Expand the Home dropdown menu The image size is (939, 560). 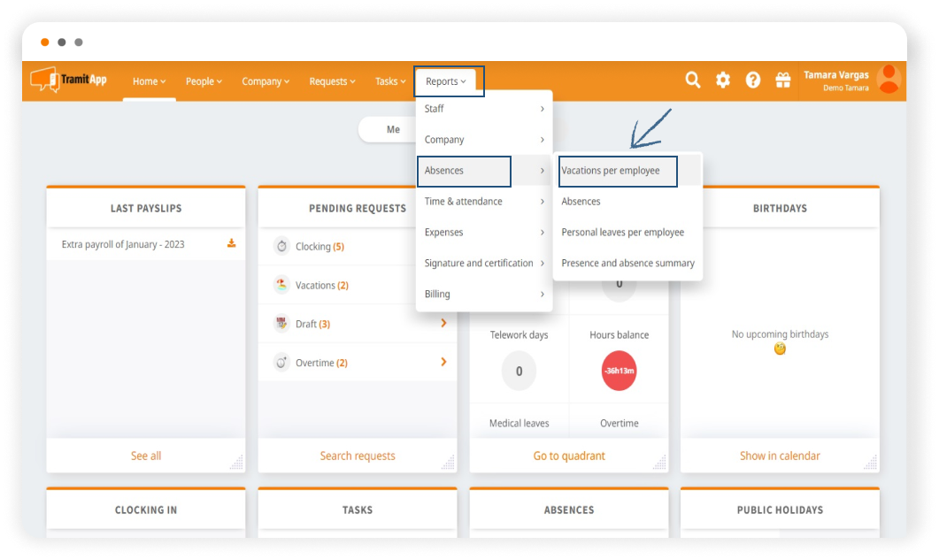point(149,81)
